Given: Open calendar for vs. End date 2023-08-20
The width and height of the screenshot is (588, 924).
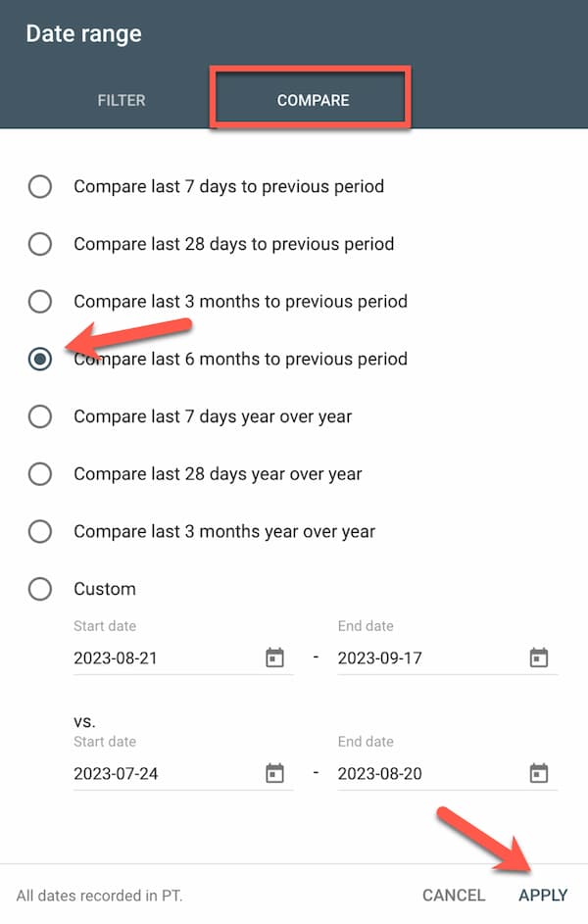Looking at the screenshot, I should (x=538, y=772).
